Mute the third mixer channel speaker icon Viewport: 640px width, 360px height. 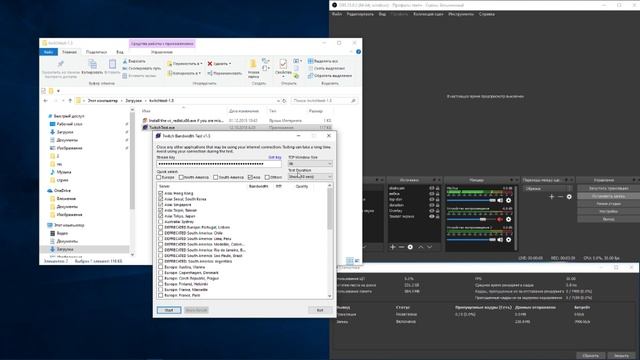pos(500,240)
